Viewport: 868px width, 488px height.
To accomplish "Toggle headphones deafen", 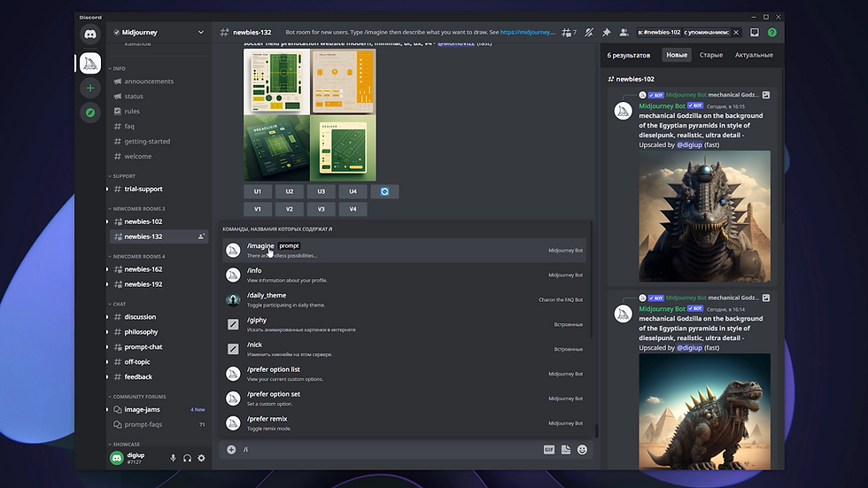I will pos(187,458).
